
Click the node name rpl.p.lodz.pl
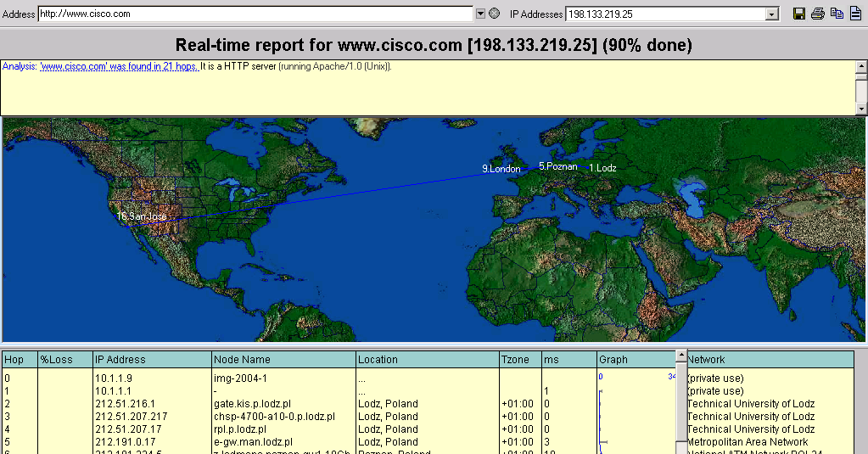pyautogui.click(x=239, y=429)
